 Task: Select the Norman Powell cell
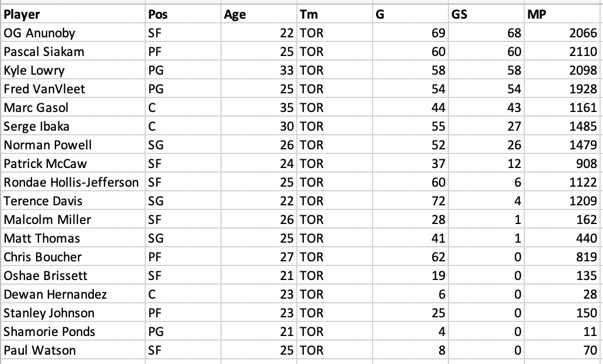(x=73, y=145)
